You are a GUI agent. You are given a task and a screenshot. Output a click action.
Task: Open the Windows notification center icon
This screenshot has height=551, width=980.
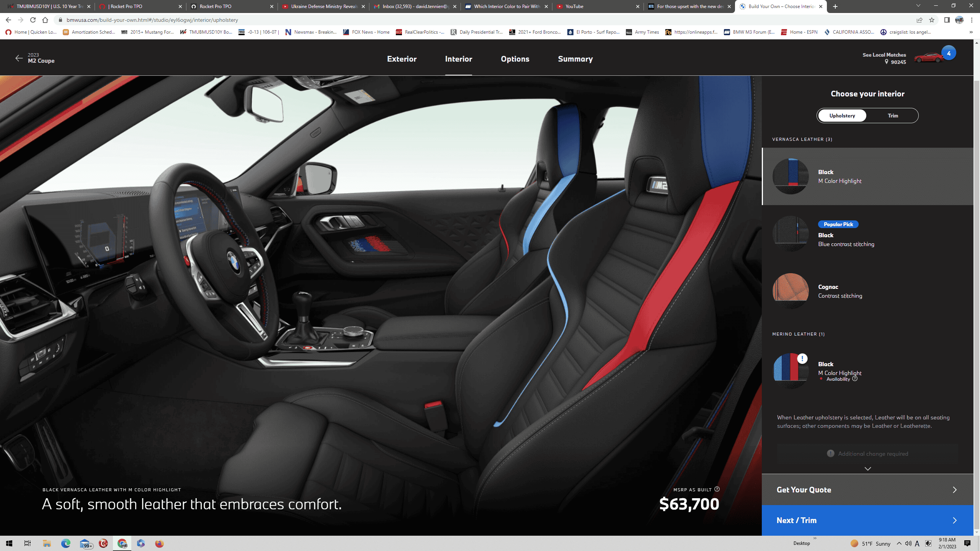click(x=967, y=543)
